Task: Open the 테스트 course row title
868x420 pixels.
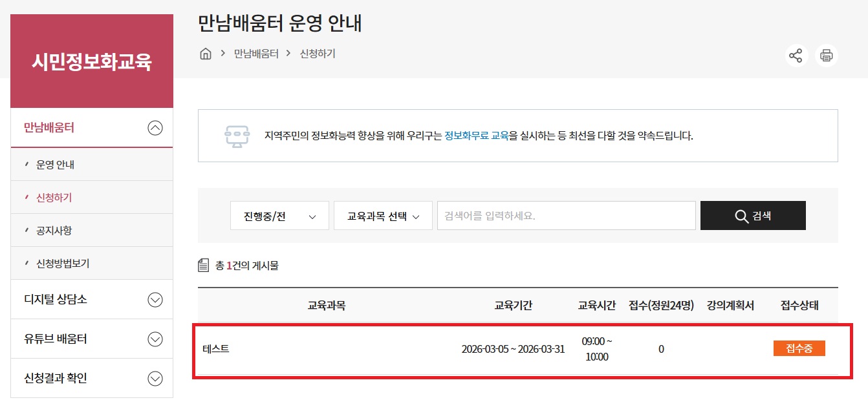Action: [216, 349]
